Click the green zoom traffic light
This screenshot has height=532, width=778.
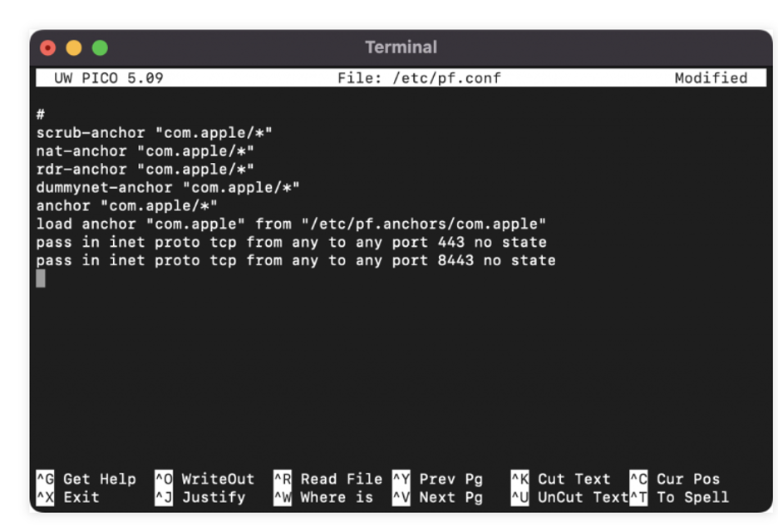pyautogui.click(x=99, y=47)
